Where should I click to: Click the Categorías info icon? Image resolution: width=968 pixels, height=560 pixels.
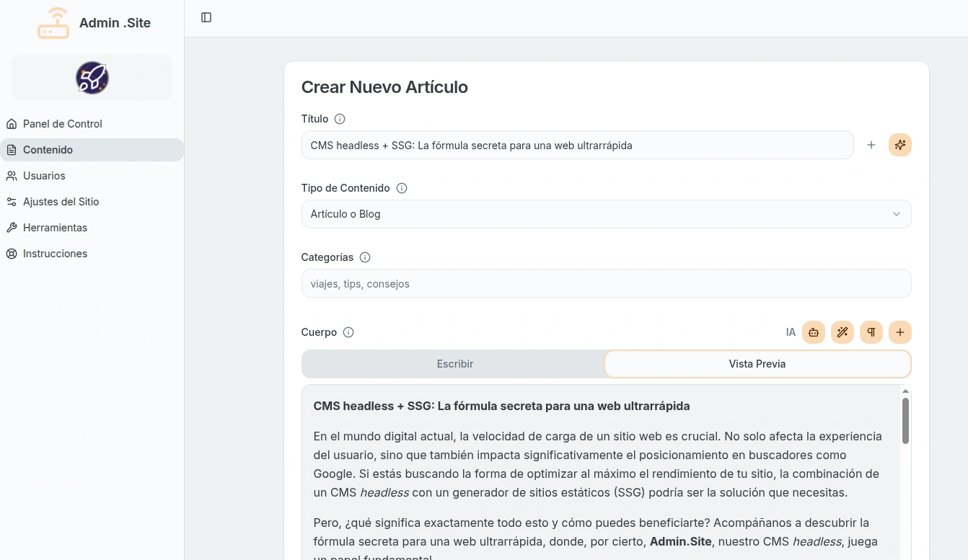tap(365, 257)
